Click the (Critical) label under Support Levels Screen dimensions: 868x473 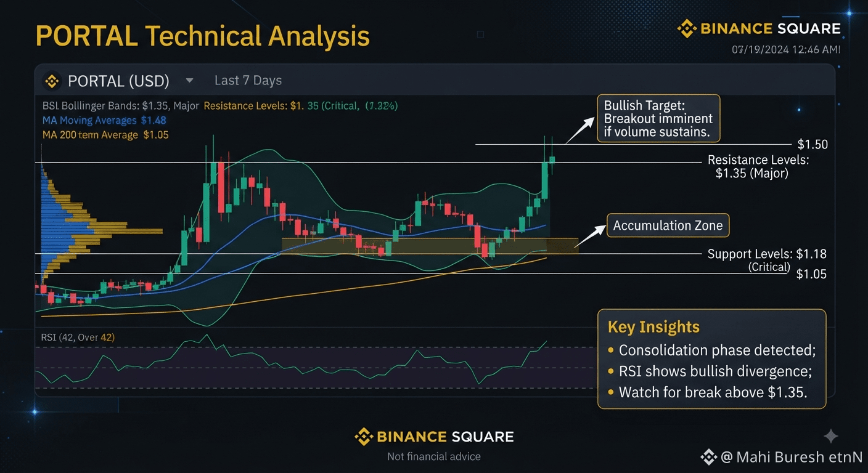click(x=769, y=267)
